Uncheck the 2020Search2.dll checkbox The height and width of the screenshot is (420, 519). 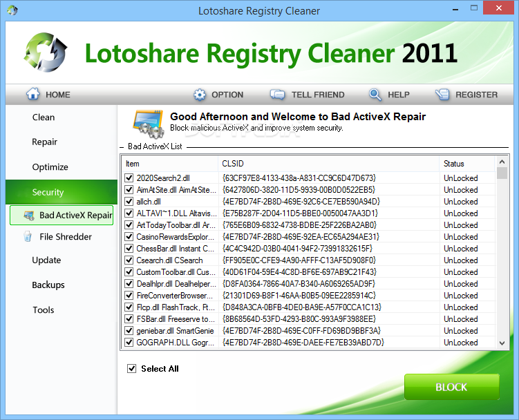click(129, 178)
